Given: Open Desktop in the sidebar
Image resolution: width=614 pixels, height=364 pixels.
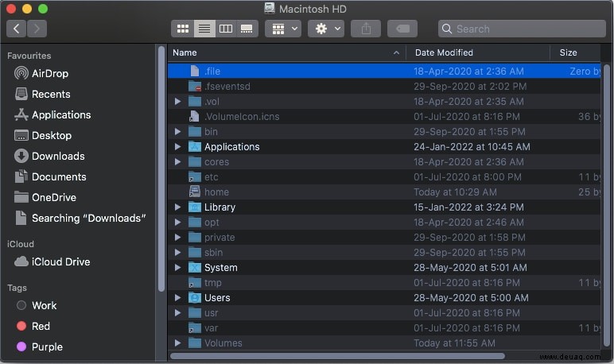Looking at the screenshot, I should [51, 135].
